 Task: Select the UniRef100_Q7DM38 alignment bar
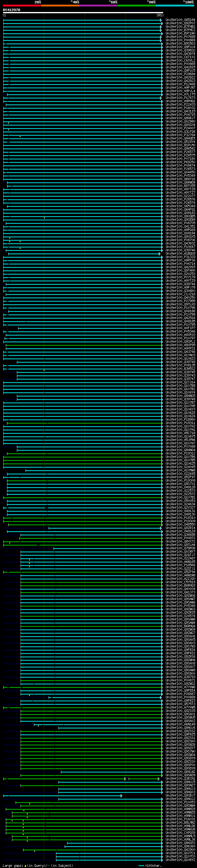point(108,549)
